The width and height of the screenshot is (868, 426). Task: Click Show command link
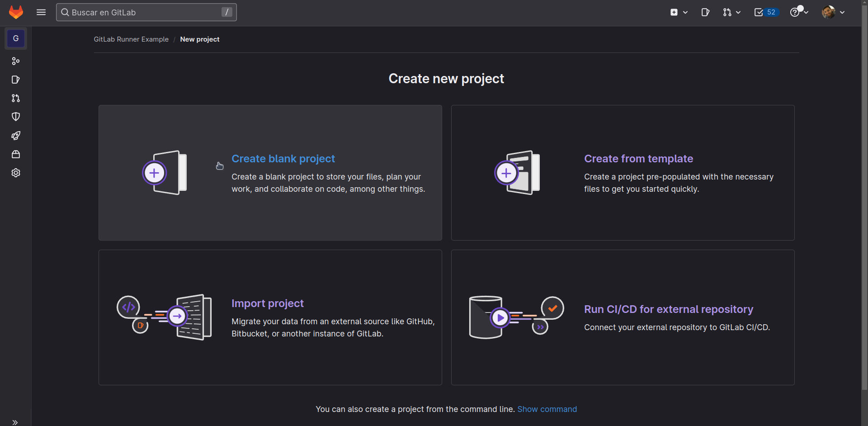(547, 409)
